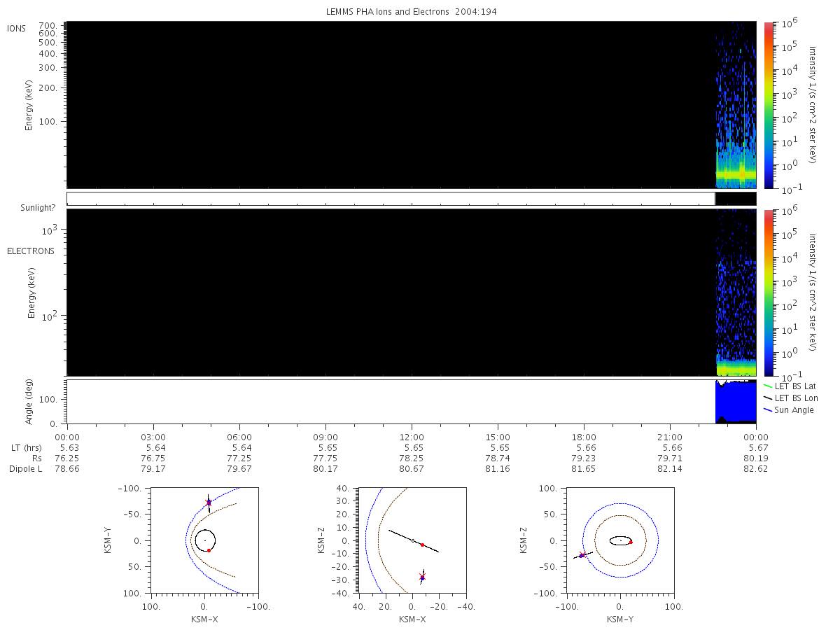Click the 21:00 time tick label
This screenshot has height=630, width=840.
[670, 437]
